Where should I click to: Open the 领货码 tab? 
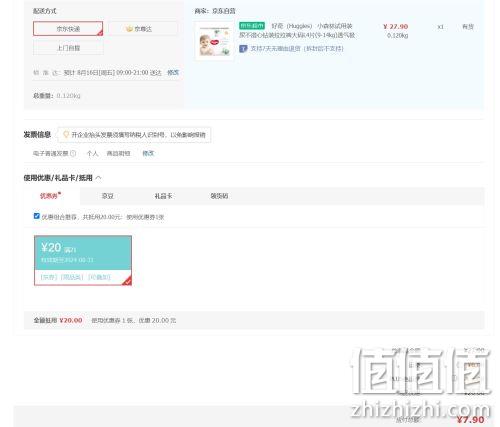pyautogui.click(x=219, y=196)
